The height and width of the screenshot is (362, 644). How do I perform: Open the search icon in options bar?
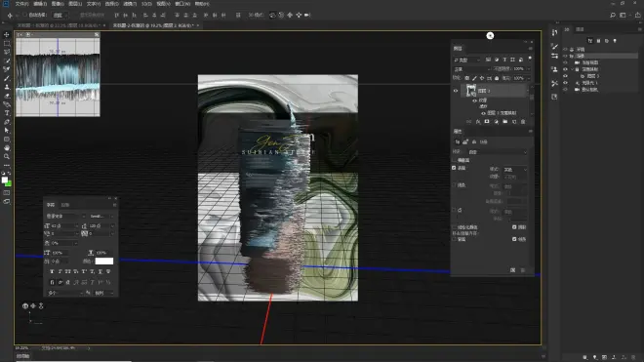click(613, 16)
